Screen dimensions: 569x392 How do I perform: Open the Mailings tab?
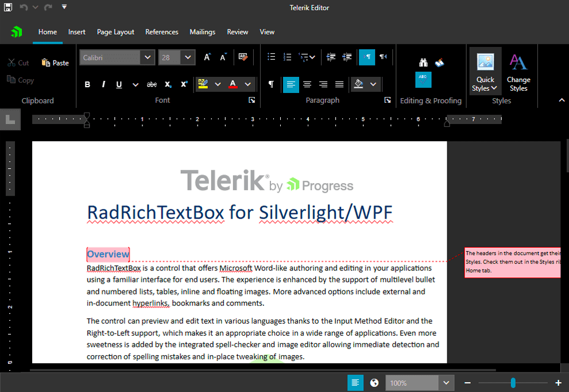(203, 32)
